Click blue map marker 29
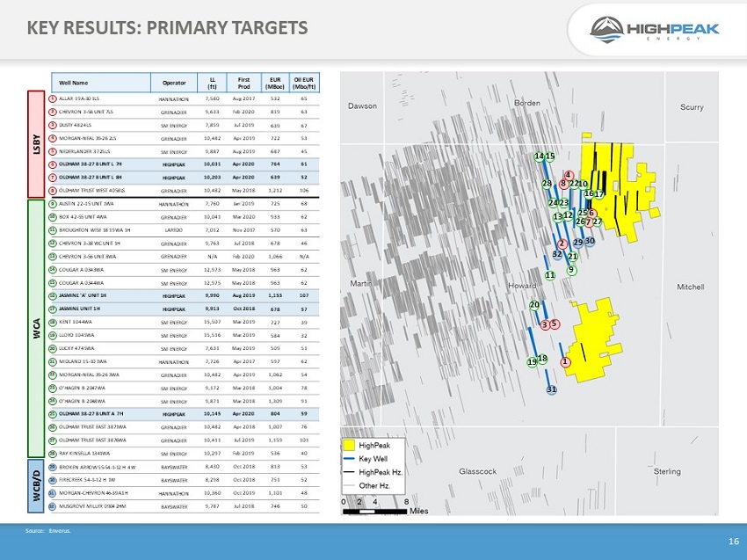The image size is (747, 560). pos(578,243)
